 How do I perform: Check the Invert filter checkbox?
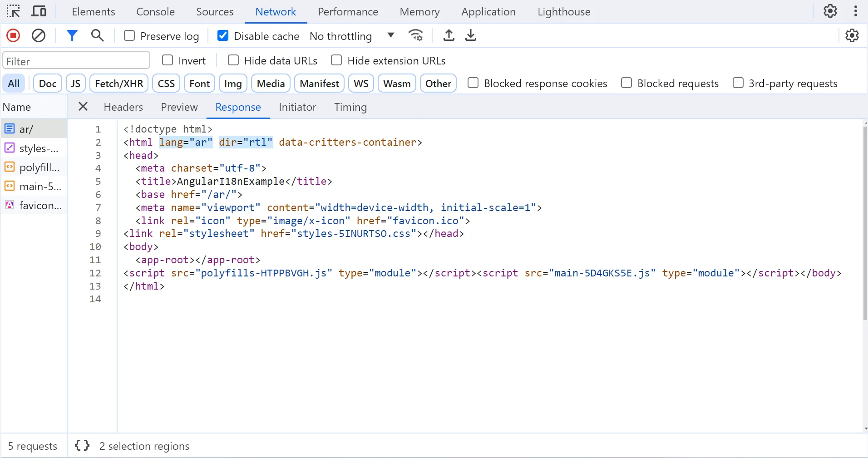tap(168, 60)
